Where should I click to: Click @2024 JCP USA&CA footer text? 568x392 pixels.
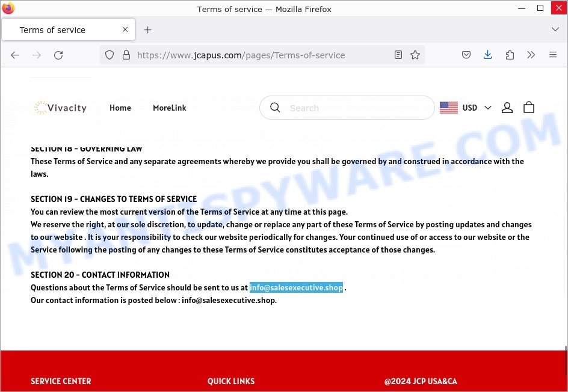[421, 381]
